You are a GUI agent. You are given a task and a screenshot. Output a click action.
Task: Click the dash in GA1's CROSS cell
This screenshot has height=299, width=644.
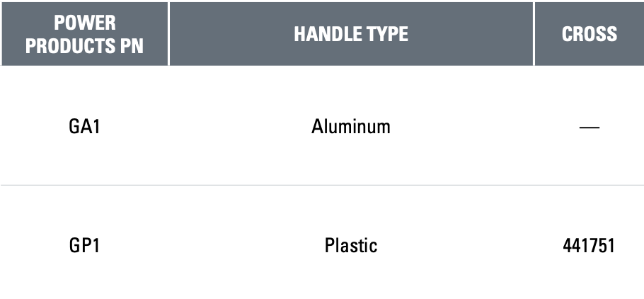tap(589, 128)
